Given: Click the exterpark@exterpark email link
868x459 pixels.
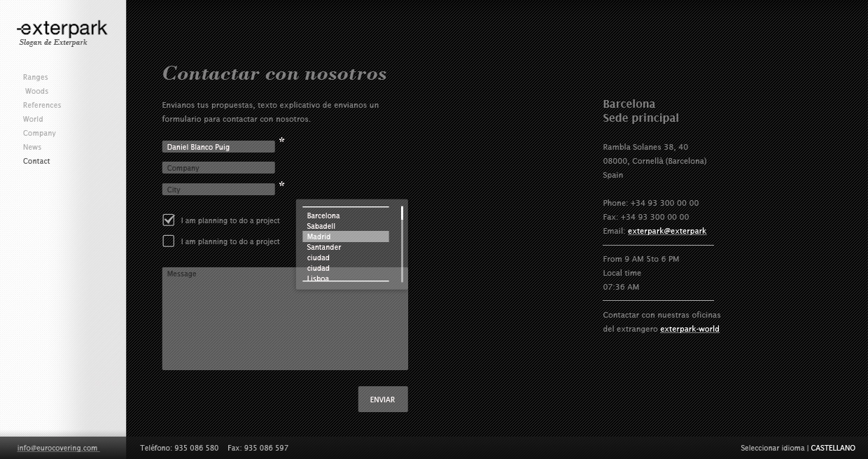Looking at the screenshot, I should pyautogui.click(x=667, y=232).
